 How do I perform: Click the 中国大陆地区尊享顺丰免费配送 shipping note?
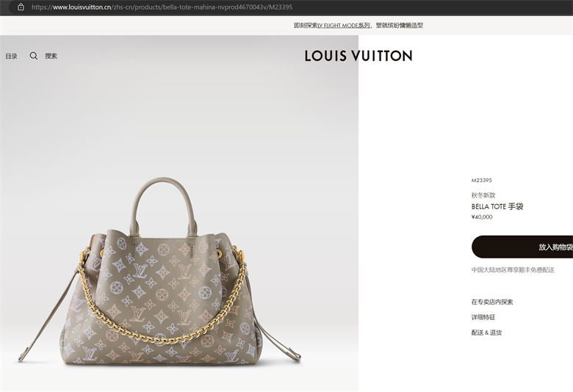[513, 270]
